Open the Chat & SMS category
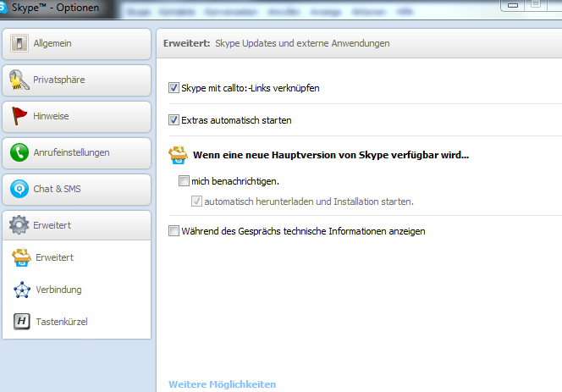562x392 pixels. pyautogui.click(x=76, y=190)
